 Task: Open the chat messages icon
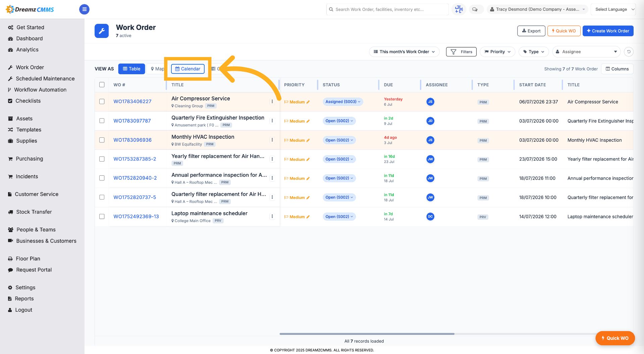coord(475,9)
